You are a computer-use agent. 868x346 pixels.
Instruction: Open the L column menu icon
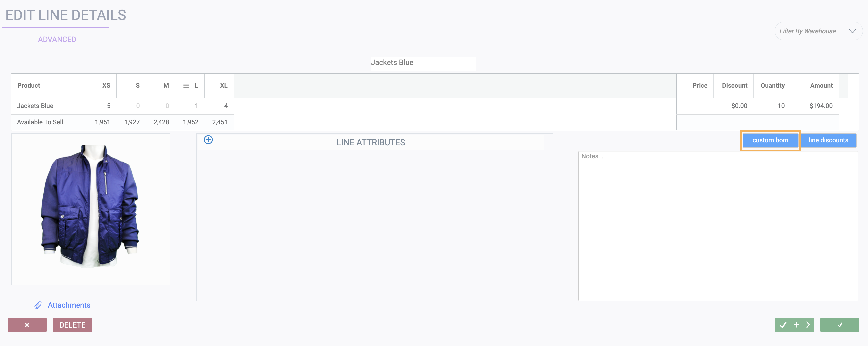pos(186,86)
